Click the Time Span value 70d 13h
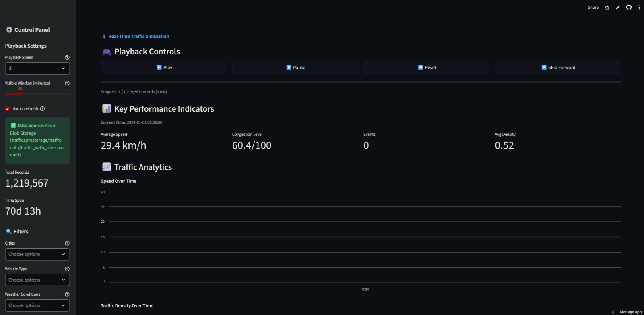Screen dimensions: 644x315 click(x=23, y=211)
